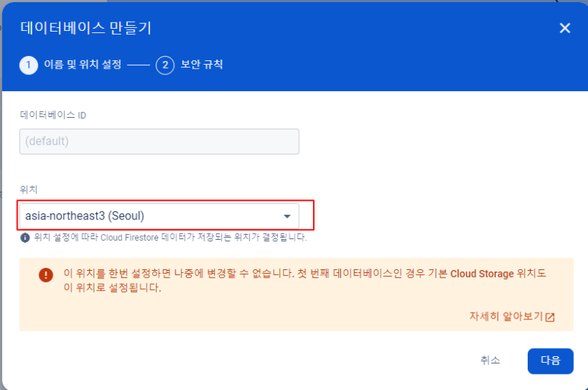Viewport: 588px width, 390px height.
Task: Click the external link icon beside 자세히 알아보기
Action: coord(550,317)
